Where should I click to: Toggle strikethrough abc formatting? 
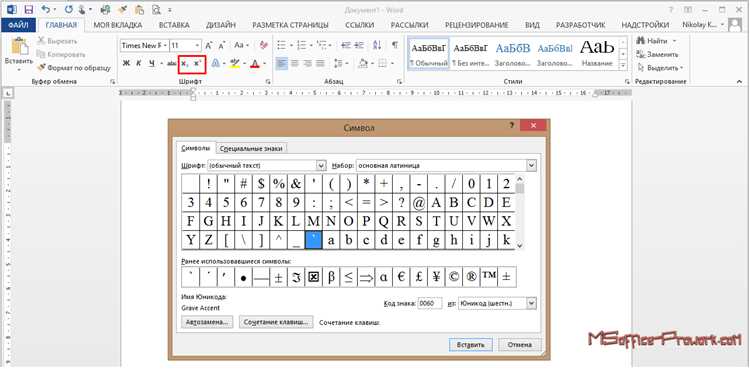(172, 63)
